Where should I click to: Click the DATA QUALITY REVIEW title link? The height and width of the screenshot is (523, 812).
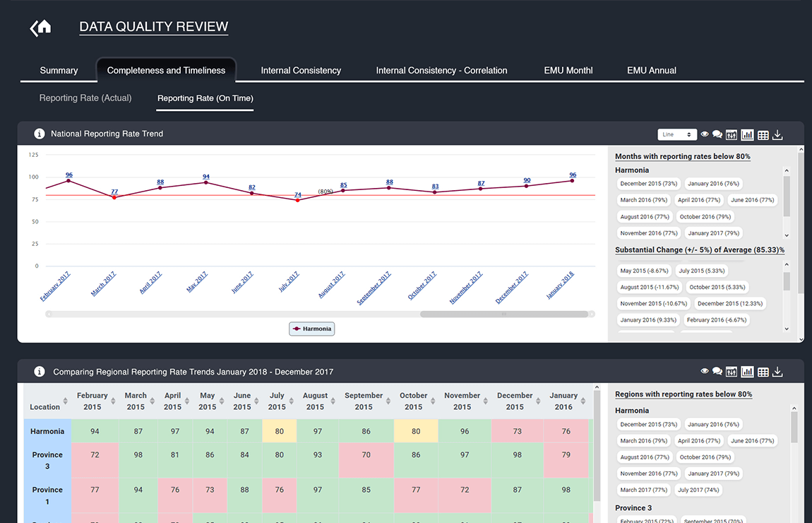(x=154, y=27)
